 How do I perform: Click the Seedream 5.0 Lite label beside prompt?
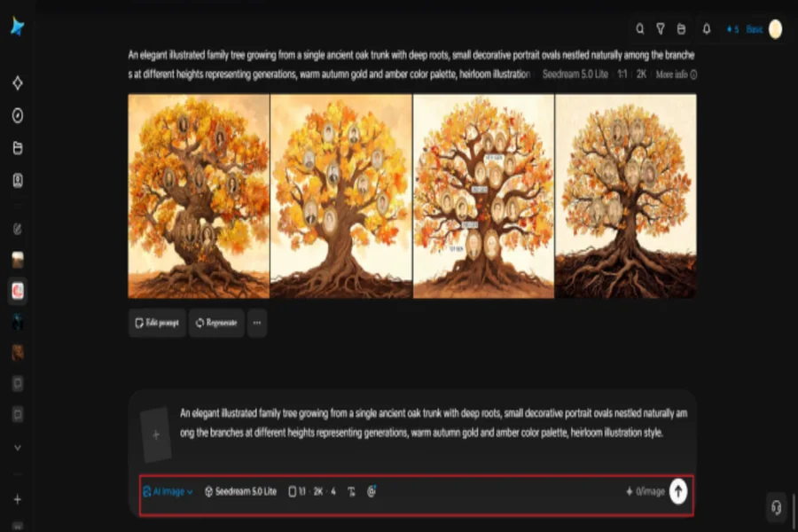point(575,74)
